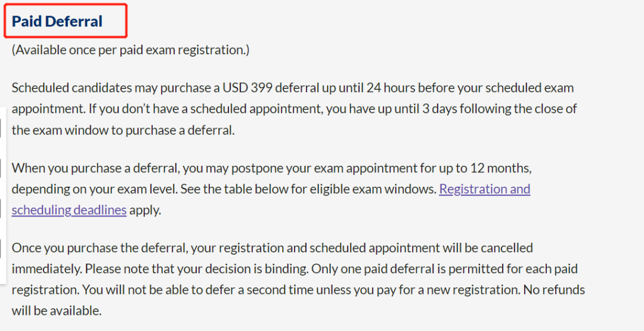The height and width of the screenshot is (331, 644).
Task: Open the Registration and scheduling deadlines link
Action: 485,189
